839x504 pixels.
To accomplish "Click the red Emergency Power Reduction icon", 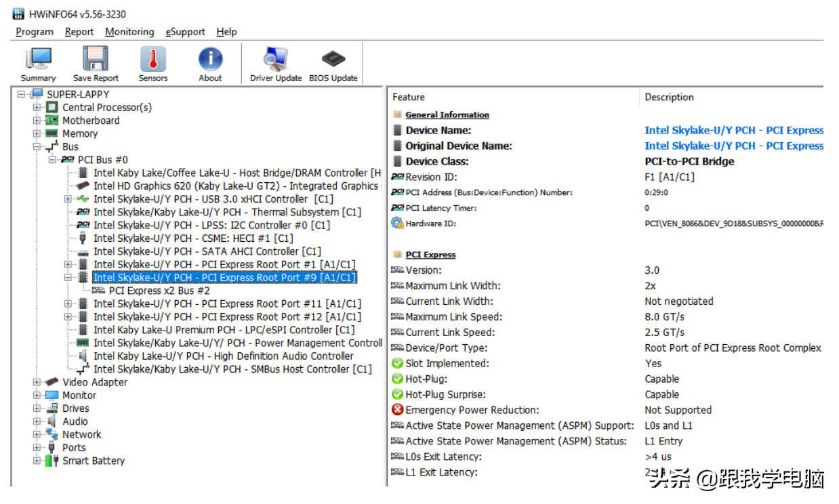I will (398, 410).
